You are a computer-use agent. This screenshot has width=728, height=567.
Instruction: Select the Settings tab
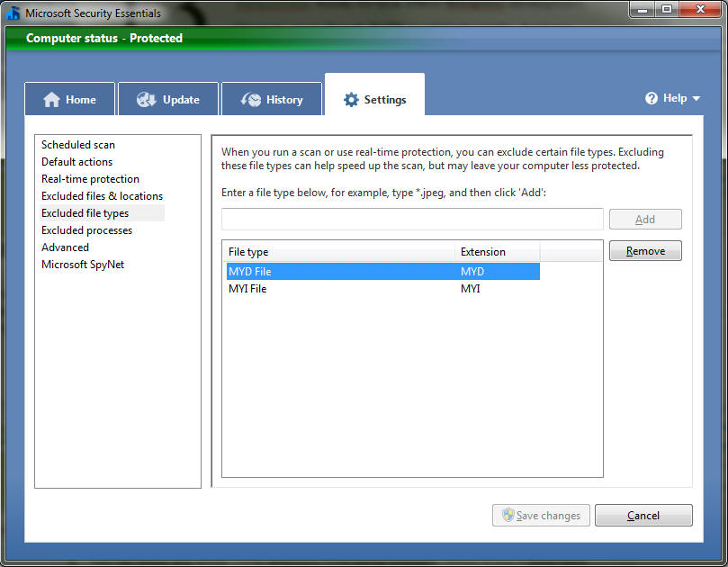[374, 94]
